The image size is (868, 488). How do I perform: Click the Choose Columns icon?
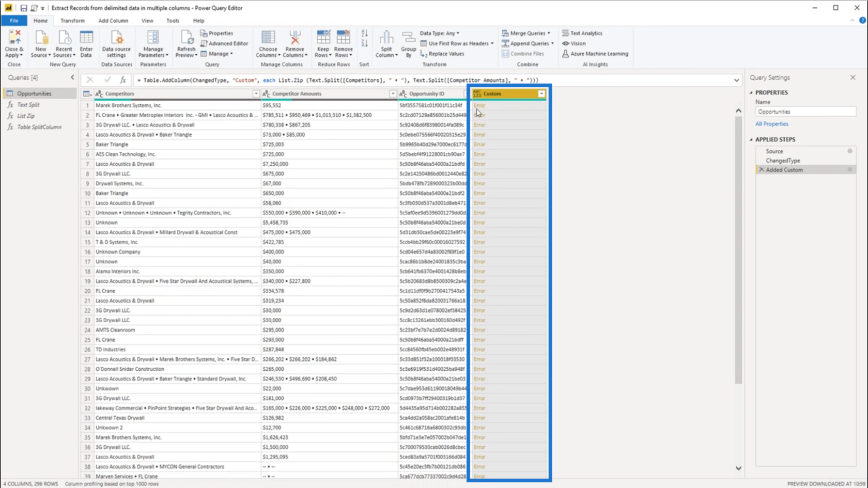click(x=268, y=37)
